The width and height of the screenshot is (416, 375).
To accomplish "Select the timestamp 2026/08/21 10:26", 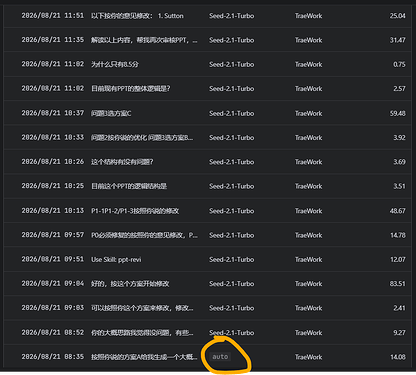I will pos(53,162).
